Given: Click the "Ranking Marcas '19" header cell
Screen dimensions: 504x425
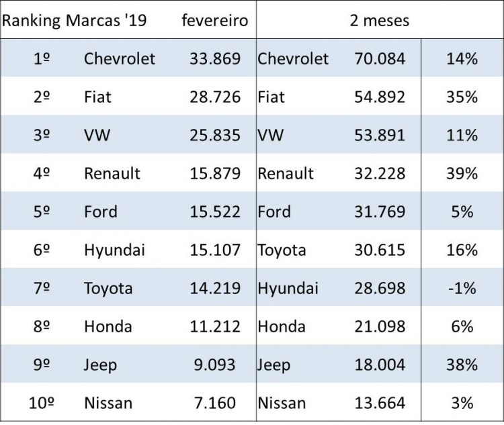Looking at the screenshot, I should tap(74, 20).
